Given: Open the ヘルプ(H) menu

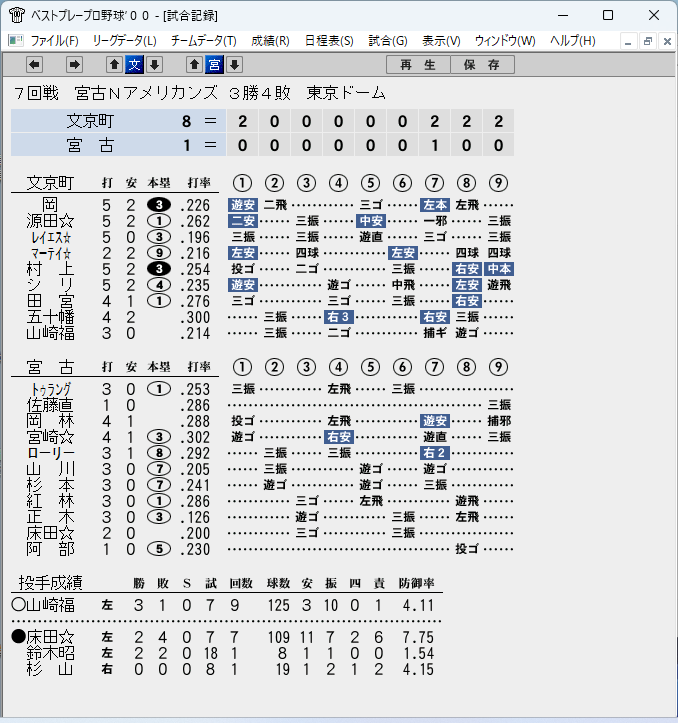Looking at the screenshot, I should (572, 41).
